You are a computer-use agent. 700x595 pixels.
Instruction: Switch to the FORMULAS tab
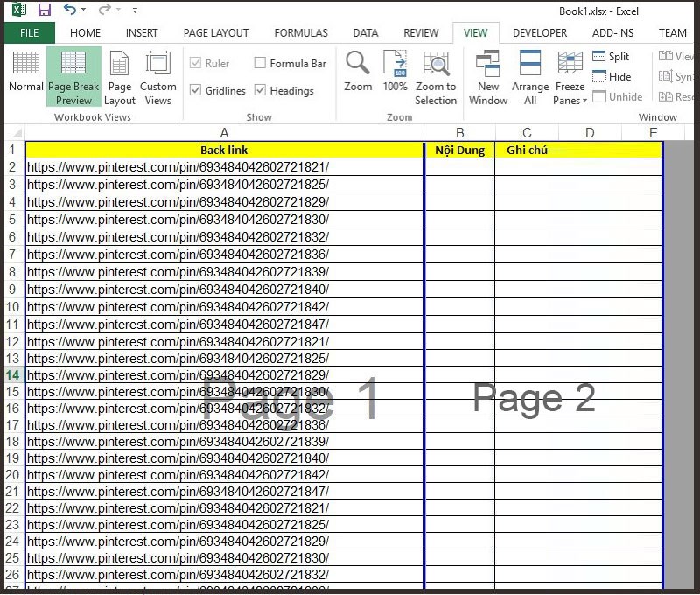301,33
